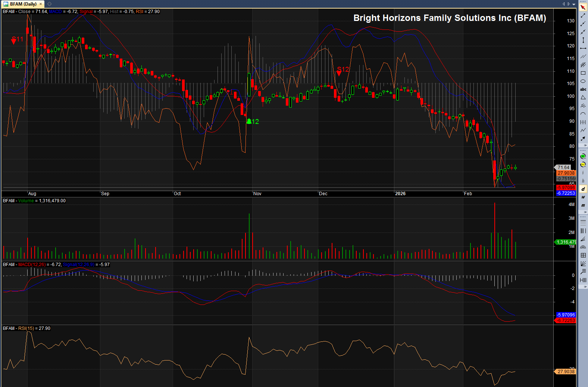
Task: Click the green zoom in magnifier
Action: coord(583,156)
